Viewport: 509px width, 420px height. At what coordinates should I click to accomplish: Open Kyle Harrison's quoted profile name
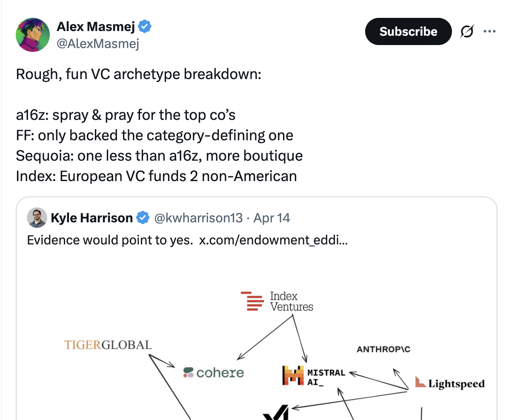(92, 218)
